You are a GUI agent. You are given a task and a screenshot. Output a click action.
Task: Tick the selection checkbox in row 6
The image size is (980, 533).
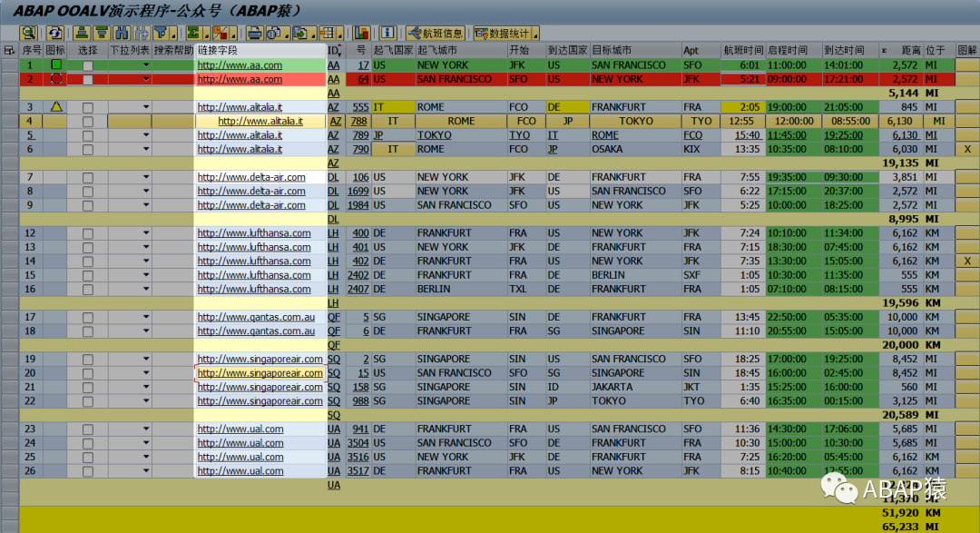tap(88, 150)
